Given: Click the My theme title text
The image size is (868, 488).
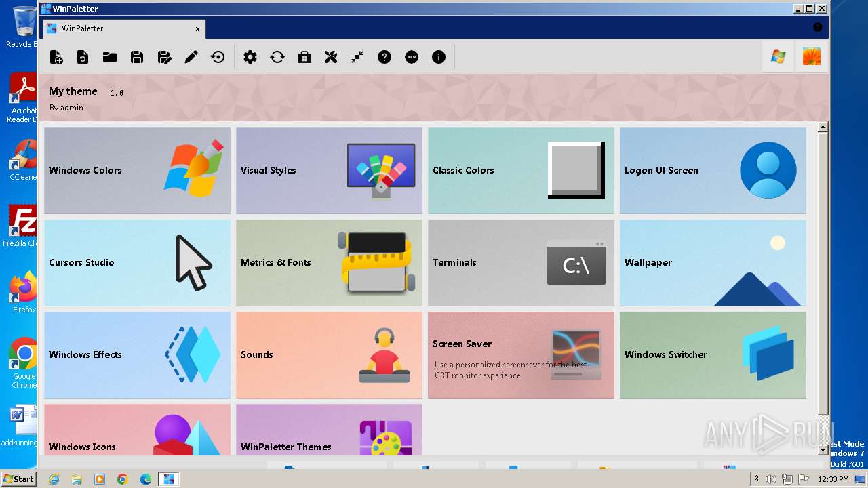Looking at the screenshot, I should click(73, 91).
